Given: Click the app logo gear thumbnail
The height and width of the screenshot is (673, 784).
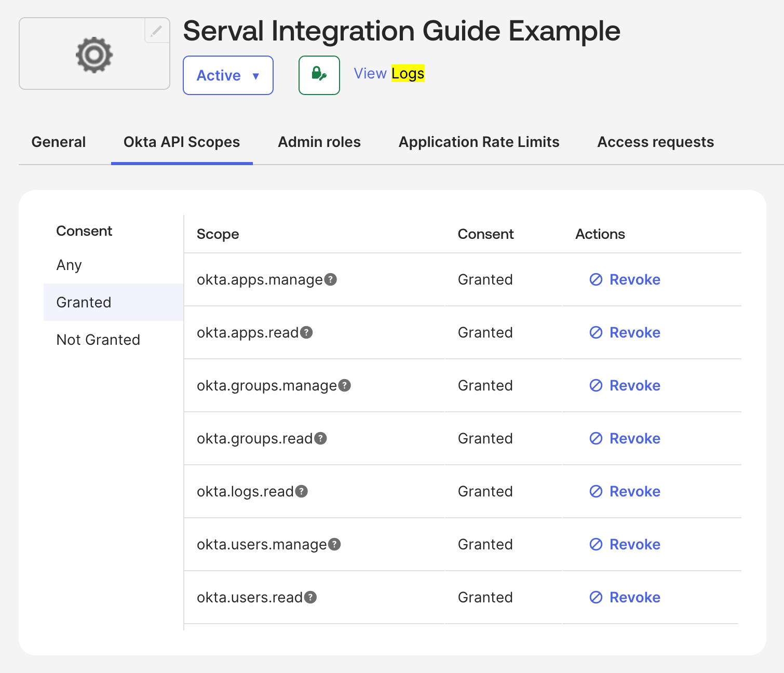Looking at the screenshot, I should [94, 54].
